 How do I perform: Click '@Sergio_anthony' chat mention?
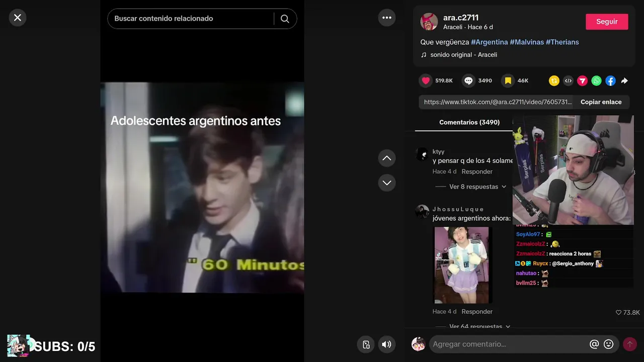(x=573, y=263)
